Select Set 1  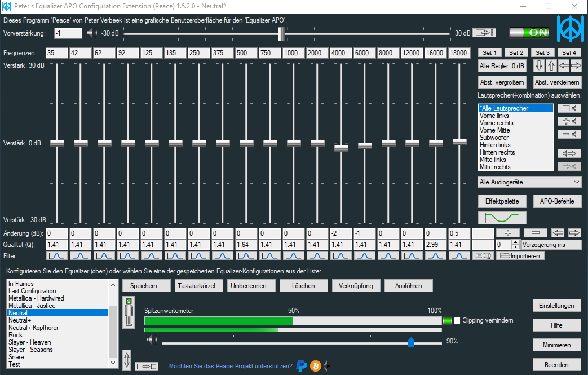point(489,53)
